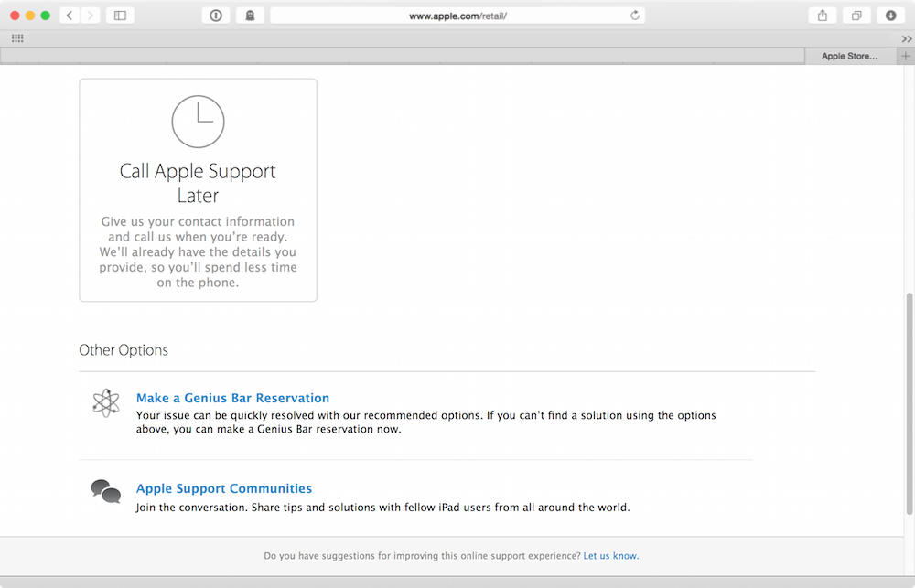Expand the favorites bar overflow chevrons
915x588 pixels.
(x=906, y=38)
